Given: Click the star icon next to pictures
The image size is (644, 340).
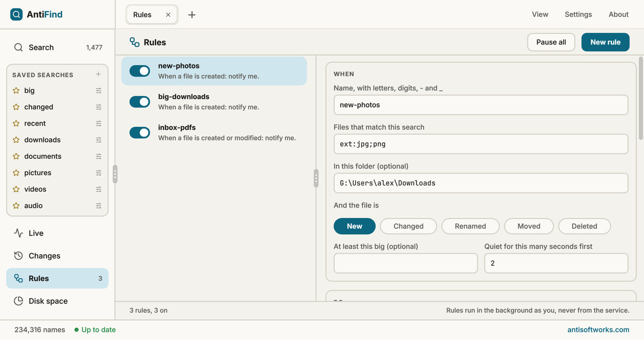Looking at the screenshot, I should [x=16, y=173].
